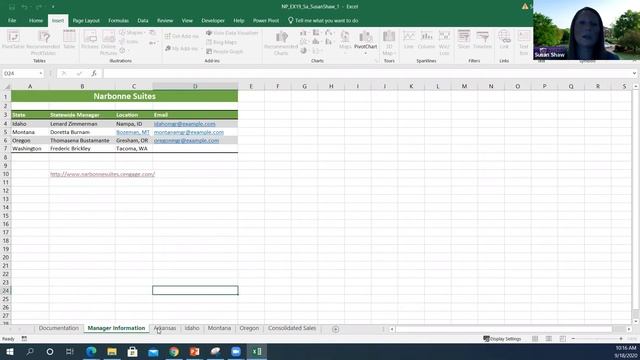Click Tell me what you want to do
The height and width of the screenshot is (360, 640).
click(323, 20)
